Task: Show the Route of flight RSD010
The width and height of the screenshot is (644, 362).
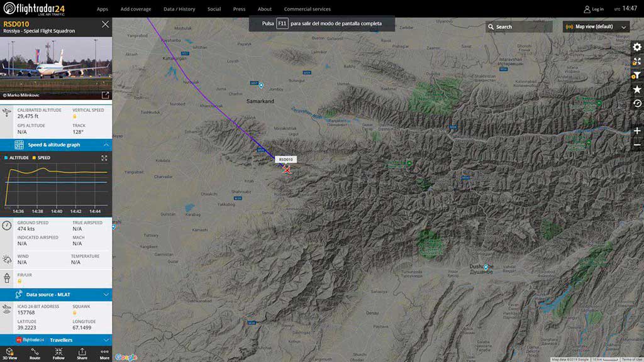Action: [35, 354]
